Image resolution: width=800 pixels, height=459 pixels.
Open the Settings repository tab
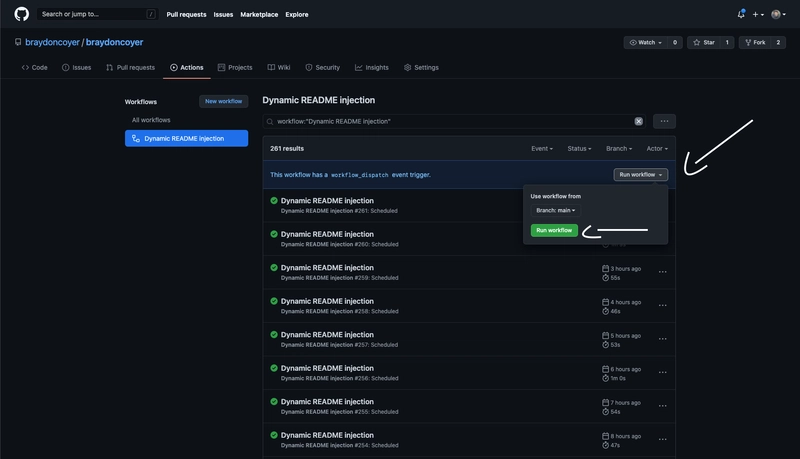421,67
